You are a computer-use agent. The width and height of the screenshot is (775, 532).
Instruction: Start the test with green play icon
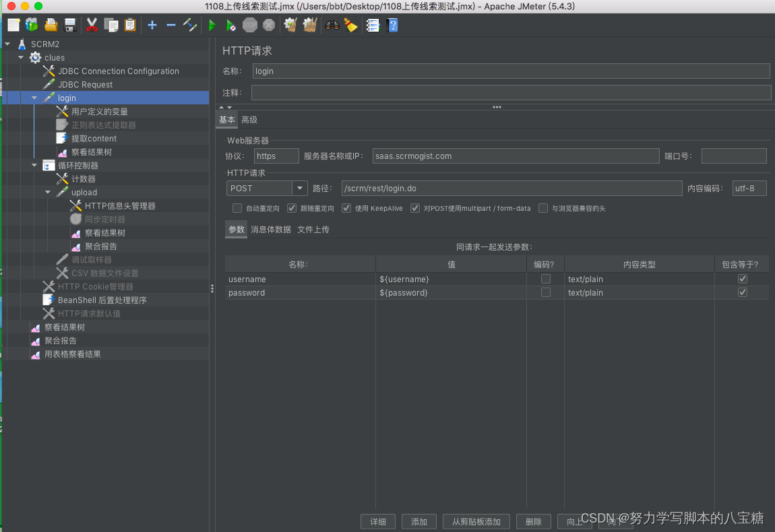tap(212, 25)
